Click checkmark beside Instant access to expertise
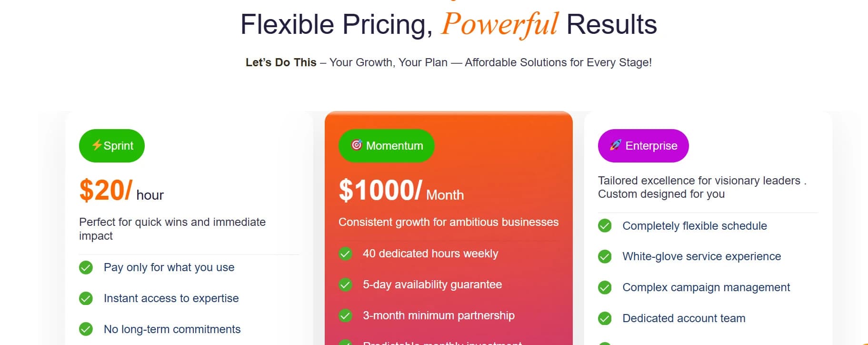The width and height of the screenshot is (868, 345). [x=86, y=299]
